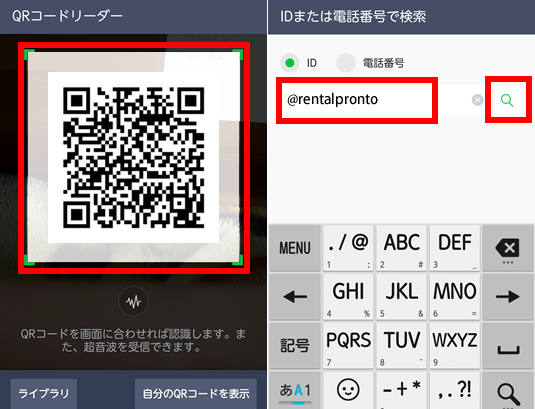The image size is (535, 409).
Task: Tap the PQRS key
Action: [348, 346]
